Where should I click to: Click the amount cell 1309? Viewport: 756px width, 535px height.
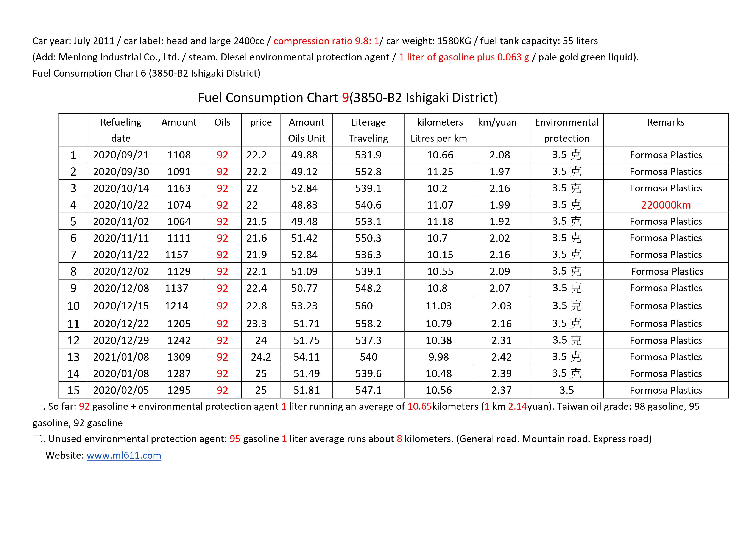[x=179, y=357]
